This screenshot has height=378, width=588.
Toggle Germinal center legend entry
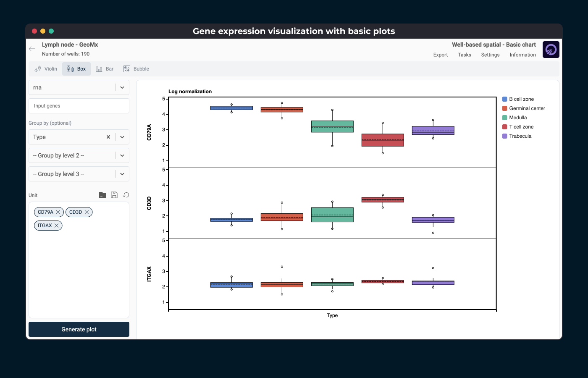point(527,108)
